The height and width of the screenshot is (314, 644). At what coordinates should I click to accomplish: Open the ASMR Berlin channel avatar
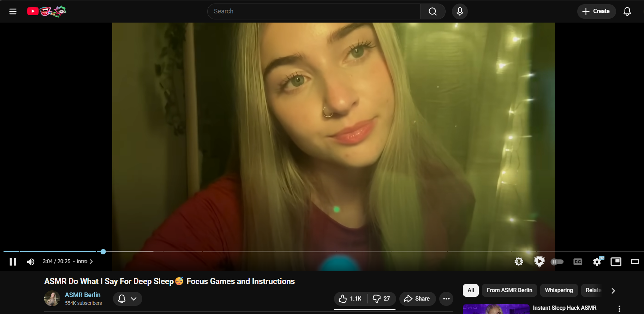(x=52, y=298)
